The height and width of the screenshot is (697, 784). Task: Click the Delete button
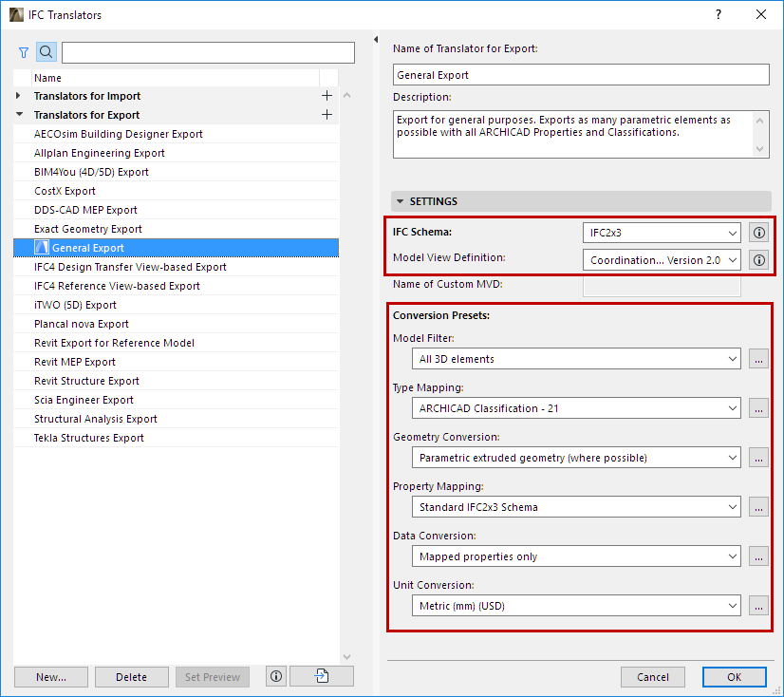pyautogui.click(x=132, y=677)
